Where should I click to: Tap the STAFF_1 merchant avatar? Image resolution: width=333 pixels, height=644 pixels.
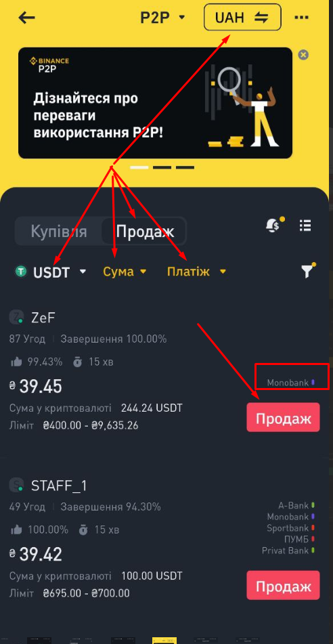pos(16,486)
